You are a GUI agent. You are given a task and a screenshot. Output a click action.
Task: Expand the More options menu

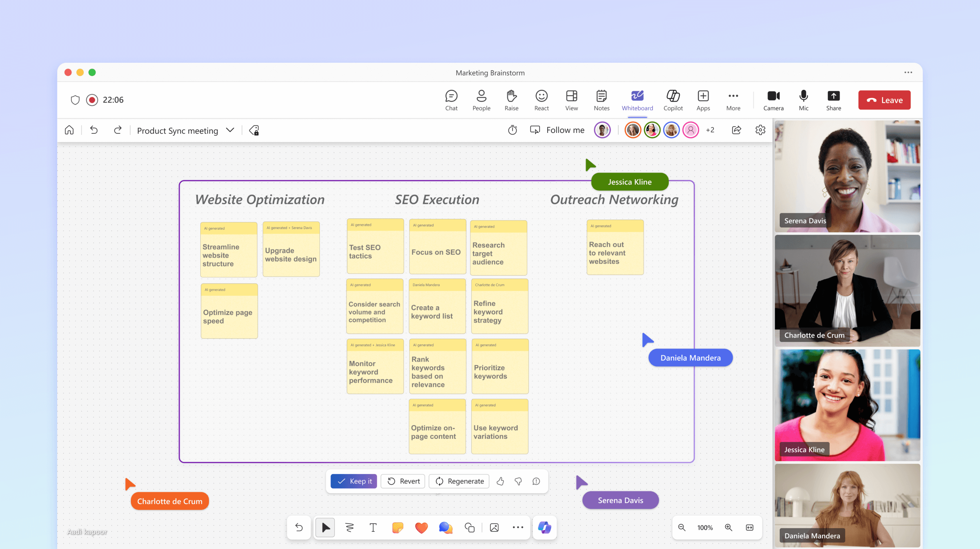pyautogui.click(x=733, y=100)
